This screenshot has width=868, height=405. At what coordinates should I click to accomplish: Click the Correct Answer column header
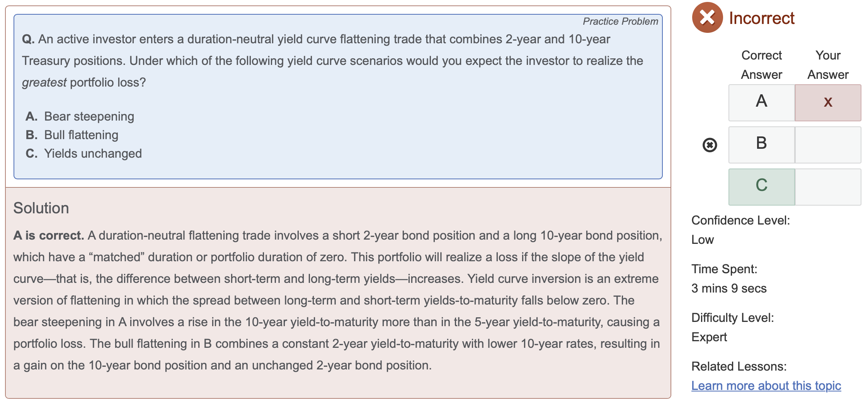[761, 65]
